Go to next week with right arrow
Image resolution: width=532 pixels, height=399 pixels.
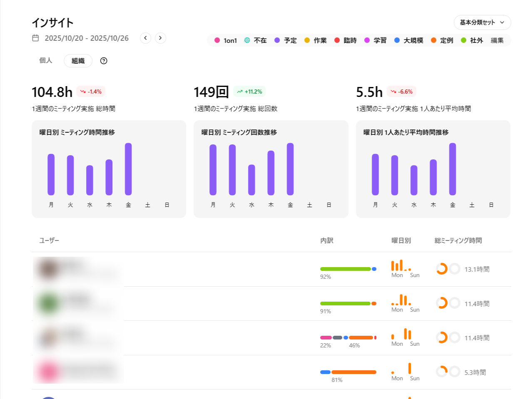(x=160, y=38)
